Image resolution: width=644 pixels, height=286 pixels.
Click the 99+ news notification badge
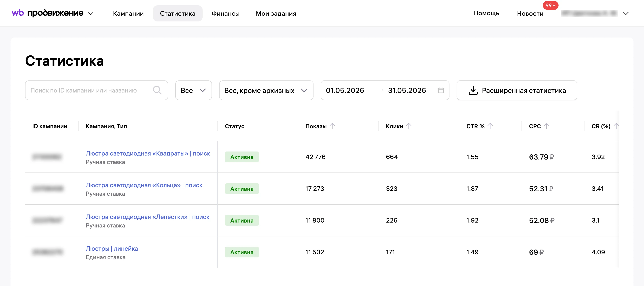click(x=550, y=5)
